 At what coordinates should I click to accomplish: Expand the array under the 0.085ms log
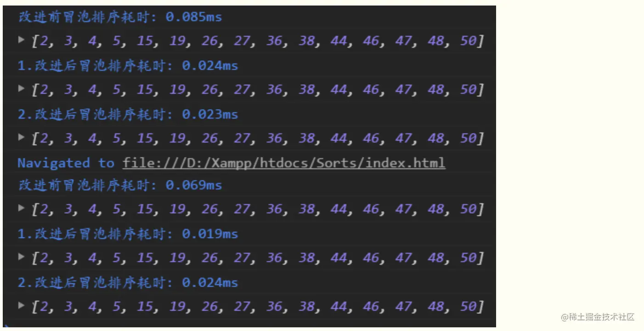coord(21,40)
